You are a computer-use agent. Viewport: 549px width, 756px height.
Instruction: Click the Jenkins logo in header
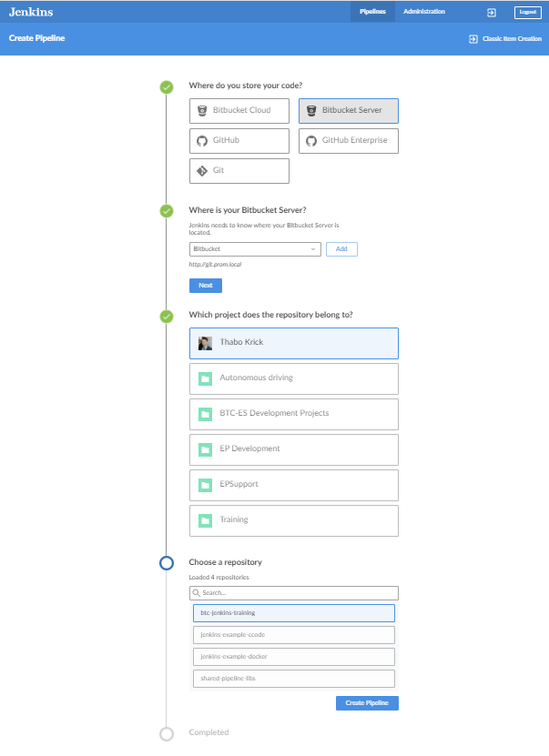tap(30, 12)
